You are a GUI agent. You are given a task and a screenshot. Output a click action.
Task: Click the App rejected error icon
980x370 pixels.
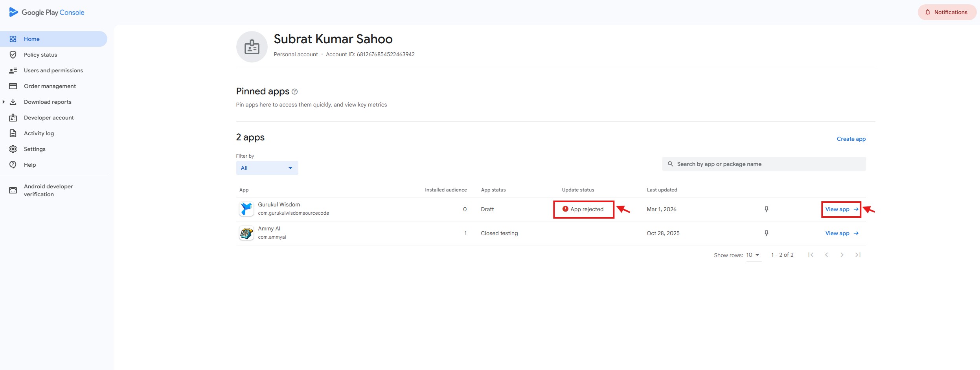(x=565, y=209)
